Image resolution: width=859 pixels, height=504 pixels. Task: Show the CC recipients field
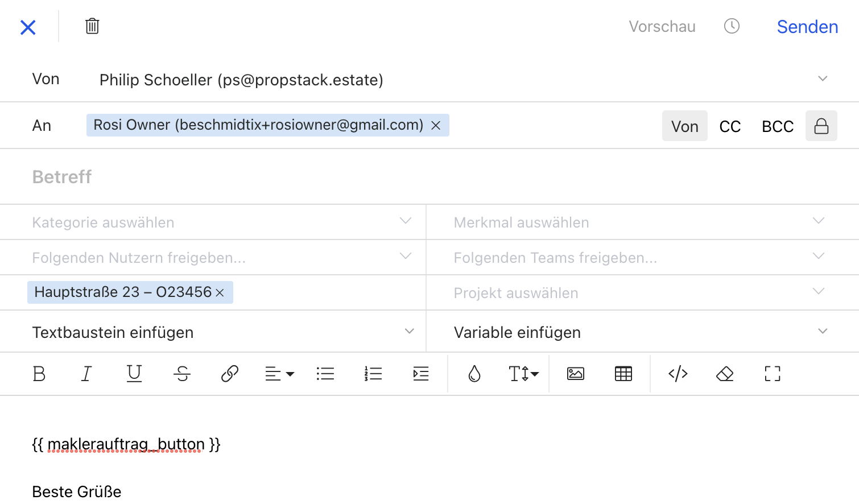(x=730, y=126)
